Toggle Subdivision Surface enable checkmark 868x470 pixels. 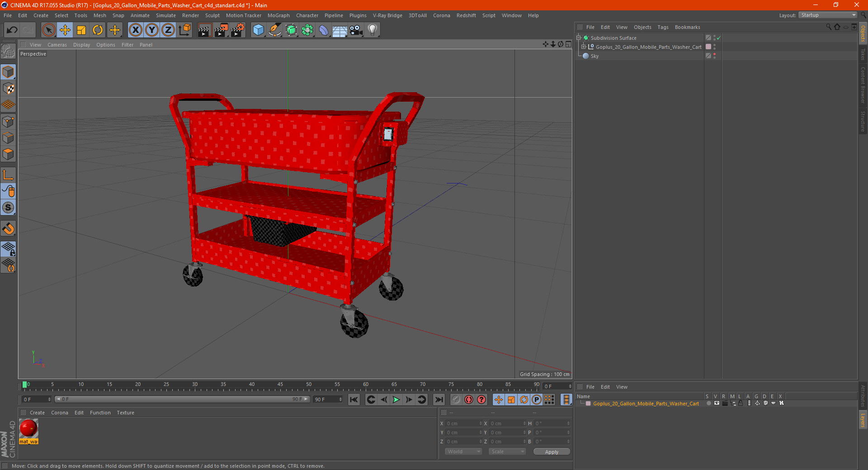pyautogui.click(x=719, y=38)
